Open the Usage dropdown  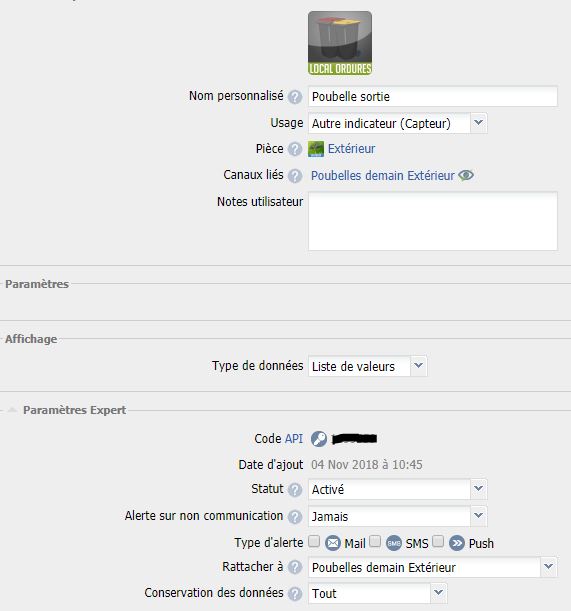tap(398, 124)
